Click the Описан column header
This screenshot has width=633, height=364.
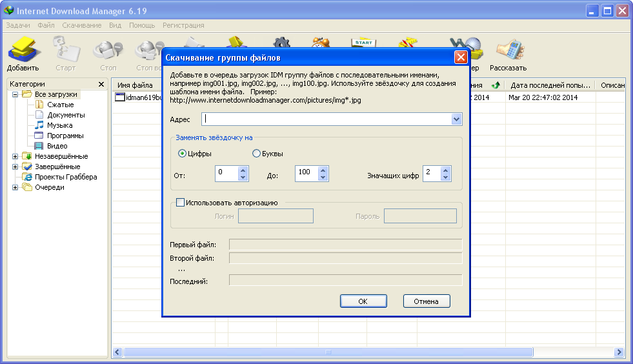(611, 85)
